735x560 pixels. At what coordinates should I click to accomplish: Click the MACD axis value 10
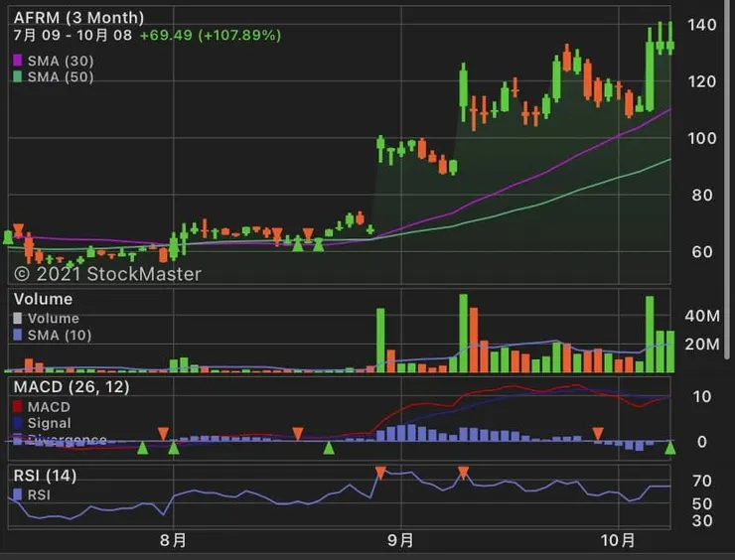(702, 397)
